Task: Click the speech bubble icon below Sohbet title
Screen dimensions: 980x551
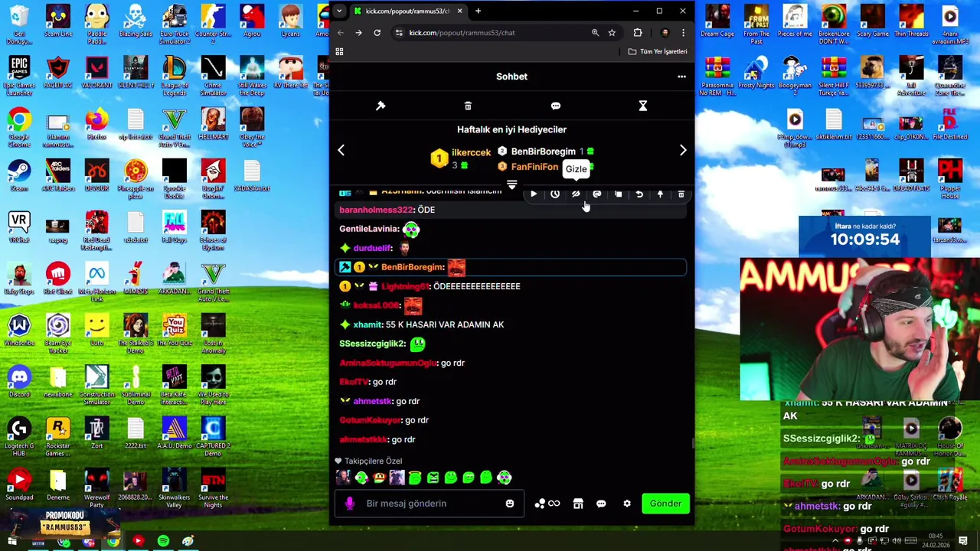Action: click(x=556, y=106)
